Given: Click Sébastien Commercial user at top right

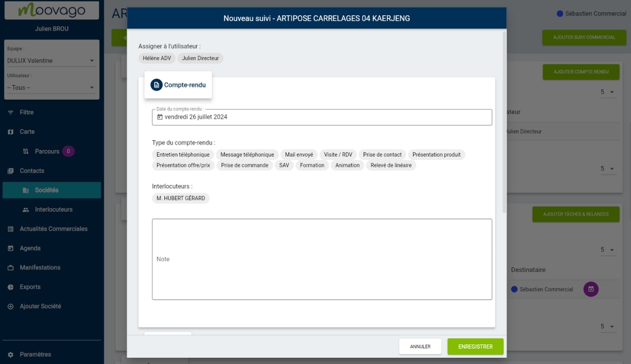Looking at the screenshot, I should [591, 14].
